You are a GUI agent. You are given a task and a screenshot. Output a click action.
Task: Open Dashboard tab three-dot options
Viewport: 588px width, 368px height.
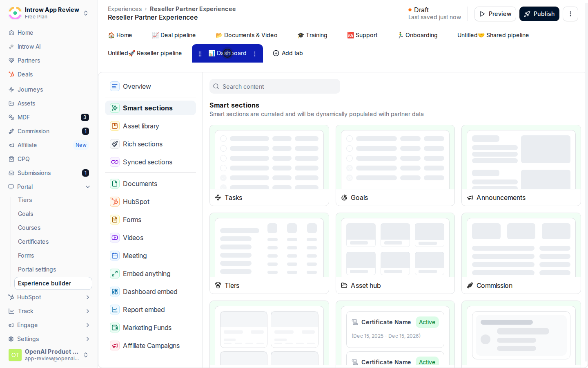pyautogui.click(x=255, y=54)
